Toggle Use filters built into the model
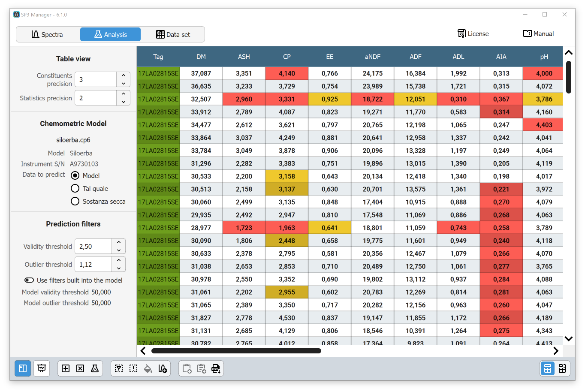This screenshot has width=585, height=392. [x=29, y=280]
